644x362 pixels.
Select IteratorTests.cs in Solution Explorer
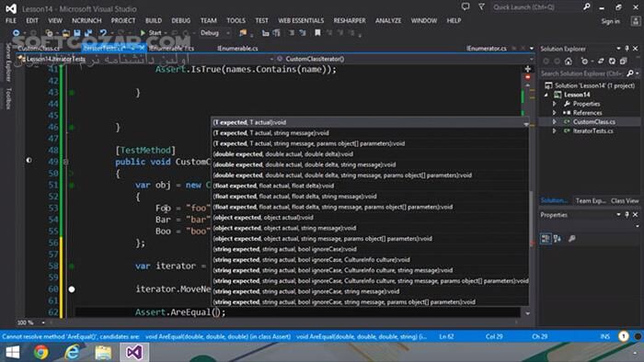click(593, 130)
